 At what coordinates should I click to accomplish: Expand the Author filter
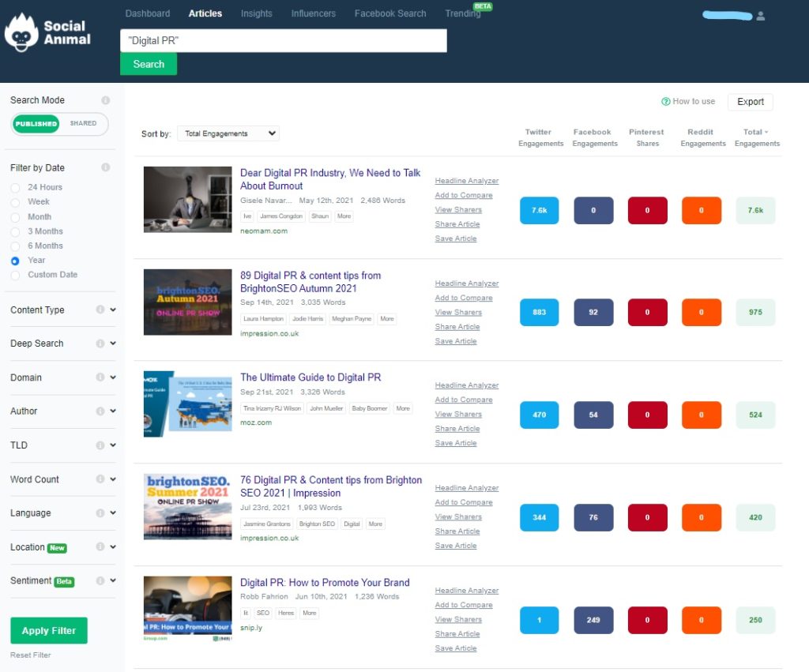pos(113,411)
